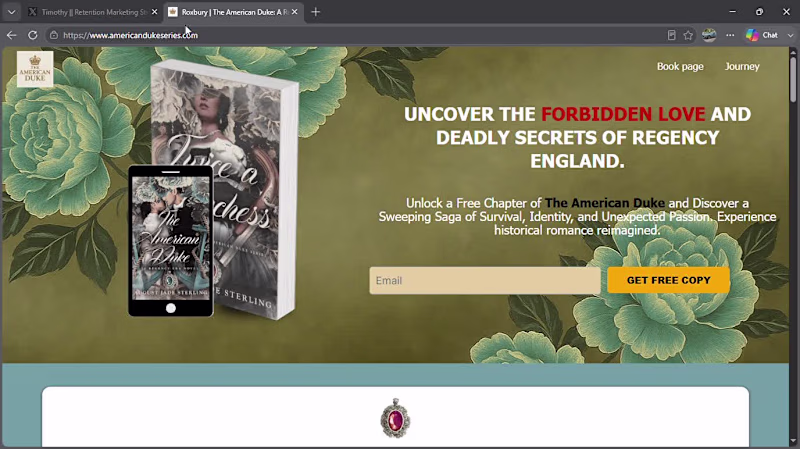Open the Copilot Chat button
Screen dimensions: 800x449
(762, 35)
